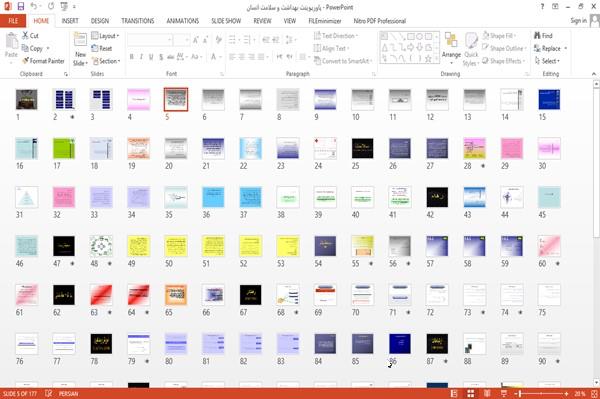Toggle Justify alignment button
The image size is (600, 399).
click(261, 57)
